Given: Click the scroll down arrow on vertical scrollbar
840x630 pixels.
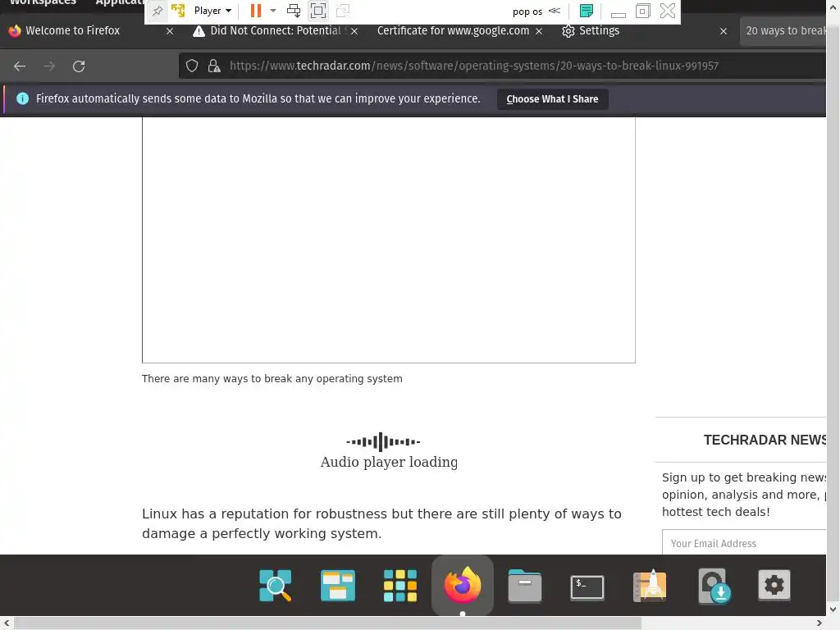Looking at the screenshot, I should [833, 609].
